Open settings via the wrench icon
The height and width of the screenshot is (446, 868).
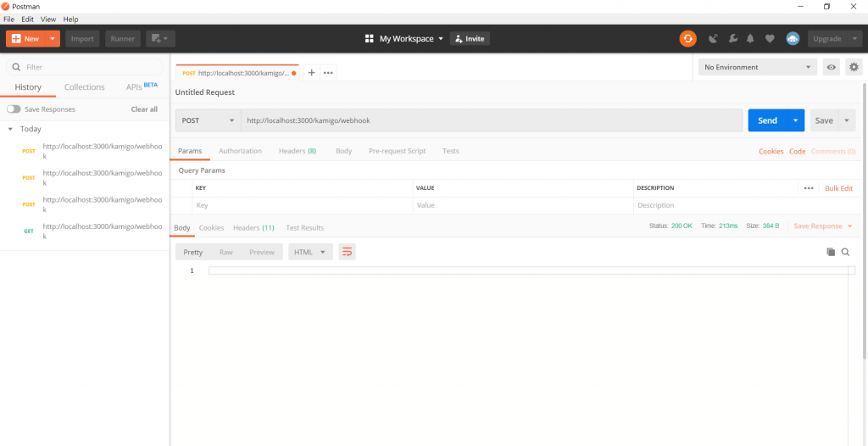pyautogui.click(x=732, y=39)
